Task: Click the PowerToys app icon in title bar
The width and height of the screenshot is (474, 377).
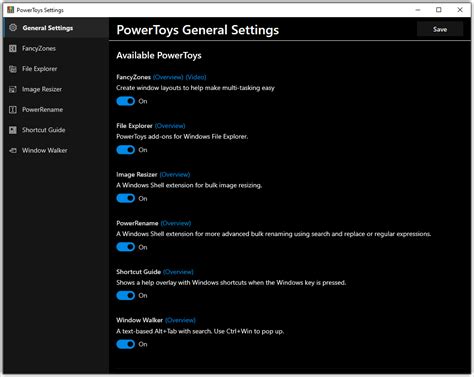Action: click(x=10, y=10)
